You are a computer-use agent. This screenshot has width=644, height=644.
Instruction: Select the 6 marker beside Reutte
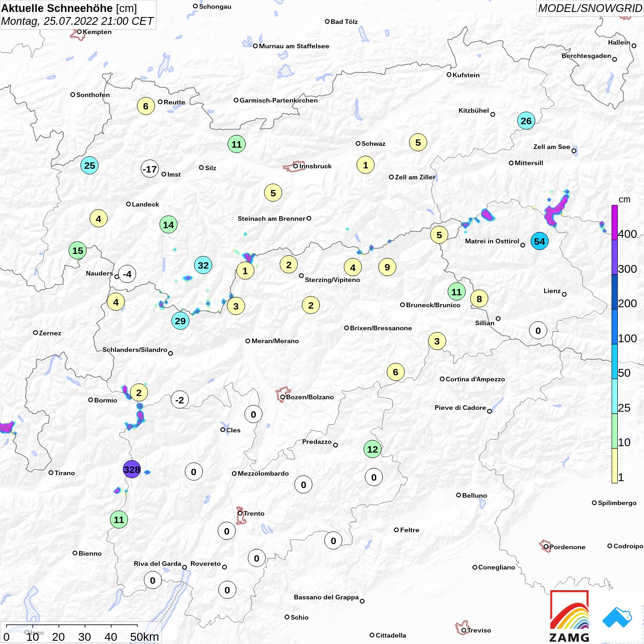point(146,106)
